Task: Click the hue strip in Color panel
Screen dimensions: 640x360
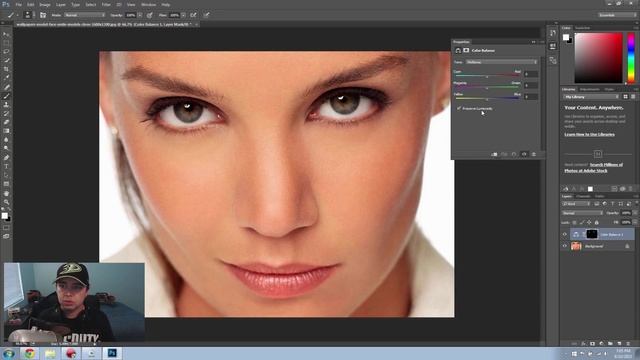Action: click(x=631, y=58)
